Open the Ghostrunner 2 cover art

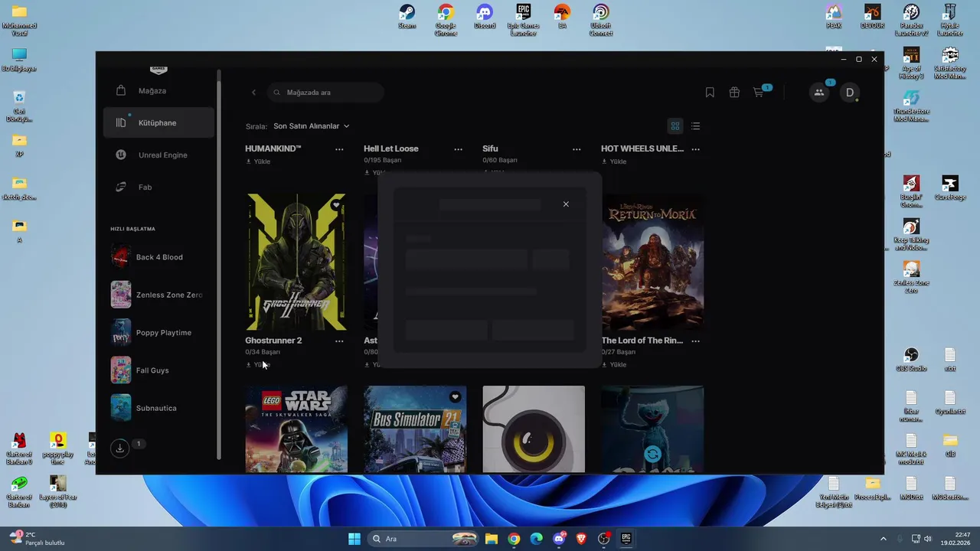click(x=296, y=262)
